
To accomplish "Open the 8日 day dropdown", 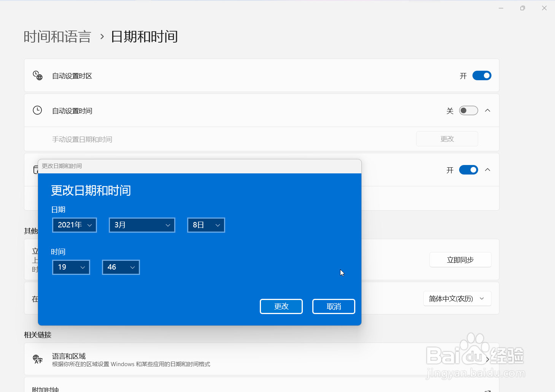I will point(206,225).
